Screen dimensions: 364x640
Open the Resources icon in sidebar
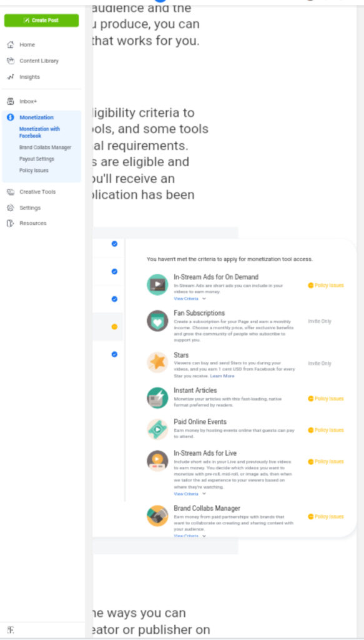[11, 223]
